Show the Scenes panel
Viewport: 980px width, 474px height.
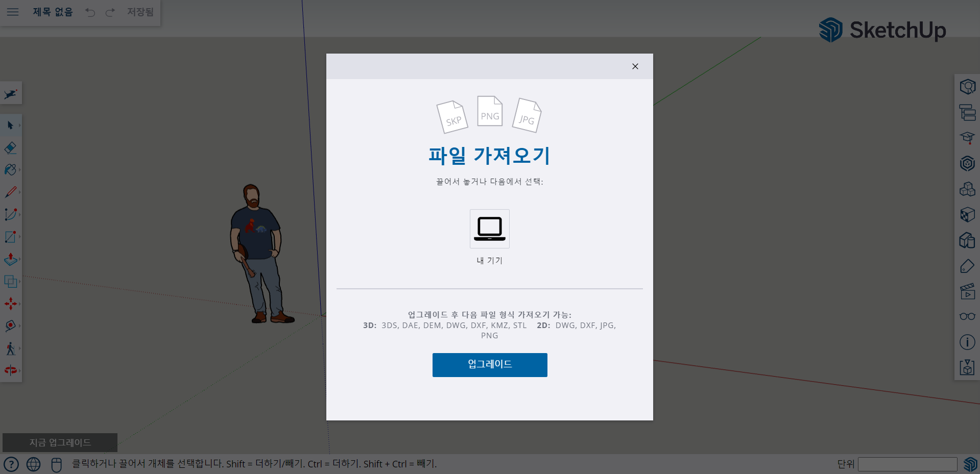967,291
